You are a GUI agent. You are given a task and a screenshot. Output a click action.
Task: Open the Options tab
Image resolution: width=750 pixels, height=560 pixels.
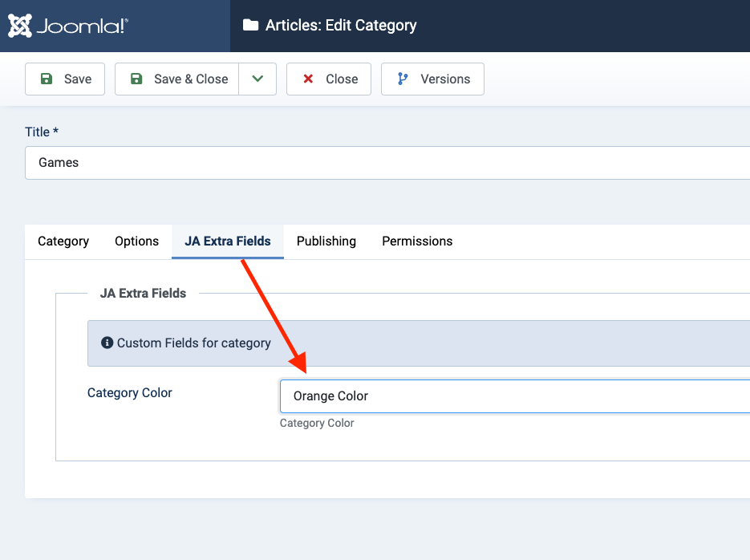[136, 241]
